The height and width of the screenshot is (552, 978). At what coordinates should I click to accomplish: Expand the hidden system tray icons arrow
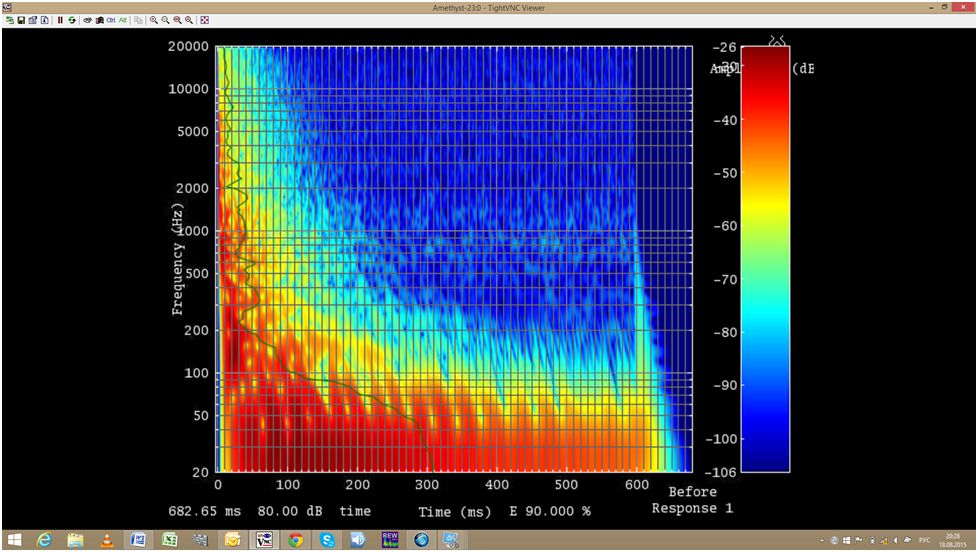point(822,540)
